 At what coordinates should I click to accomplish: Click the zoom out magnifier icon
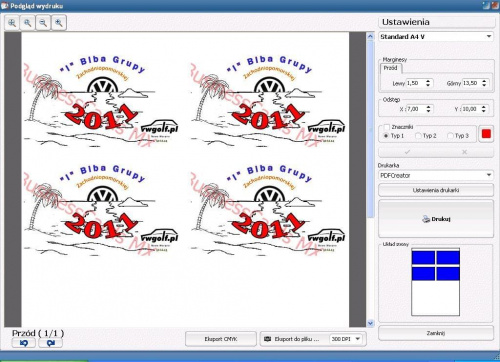[x=43, y=23]
